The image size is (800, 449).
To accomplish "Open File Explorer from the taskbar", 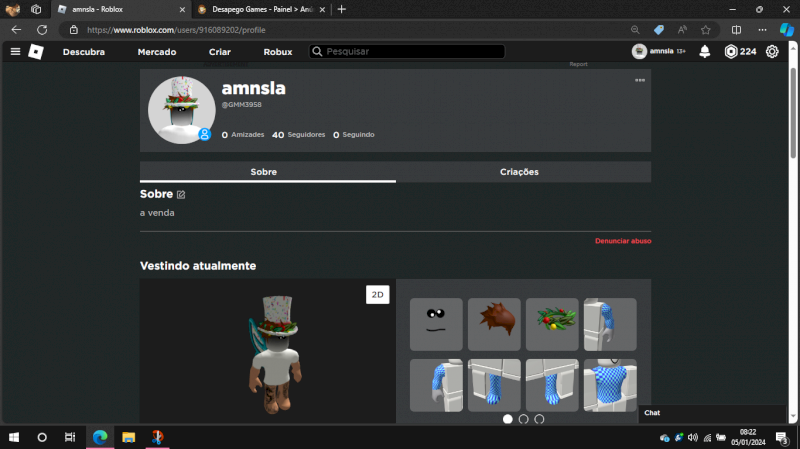I will pos(129,437).
